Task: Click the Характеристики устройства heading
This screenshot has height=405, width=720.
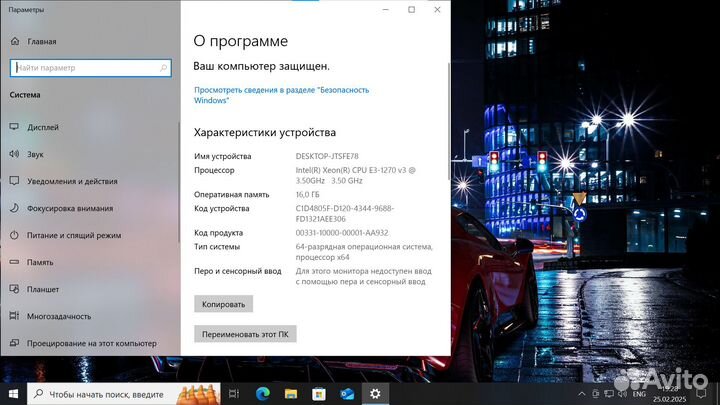Action: pos(265,133)
